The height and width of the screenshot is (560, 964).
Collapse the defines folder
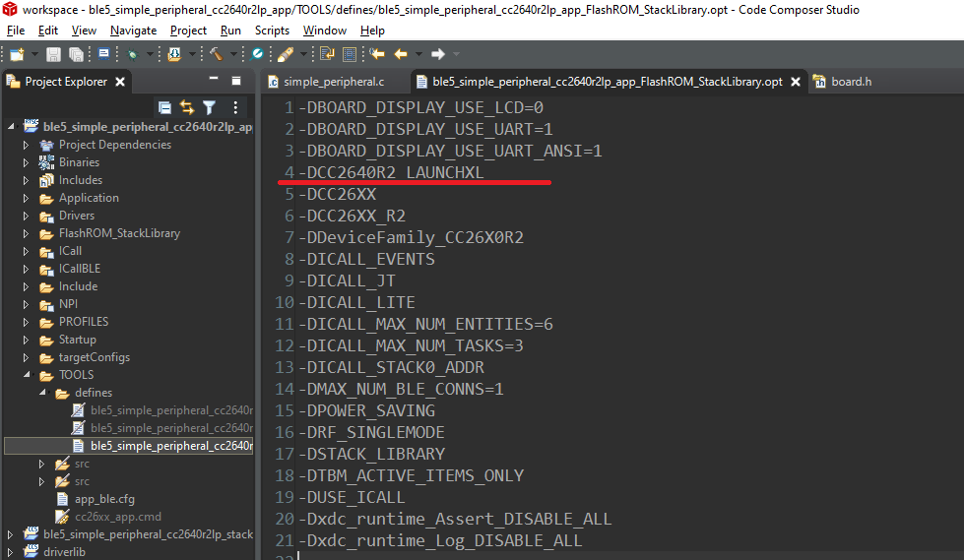[41, 392]
